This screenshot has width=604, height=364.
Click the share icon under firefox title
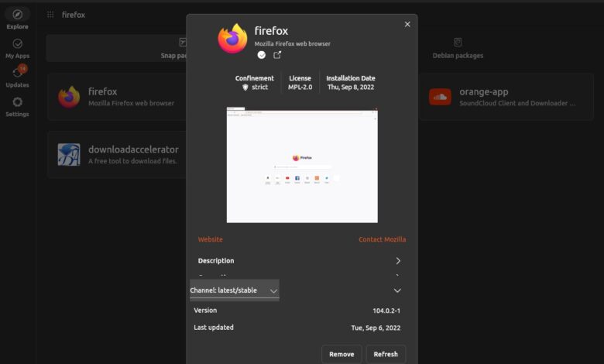[x=277, y=55]
